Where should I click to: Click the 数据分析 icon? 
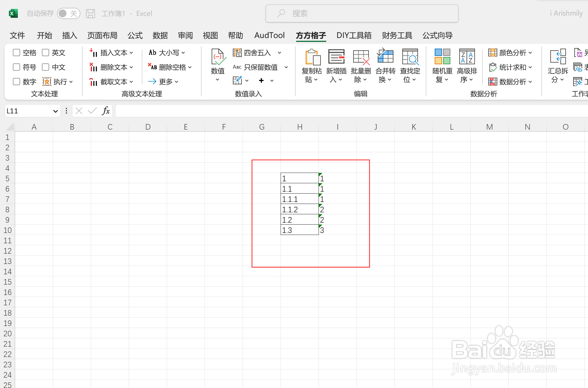tap(493, 82)
